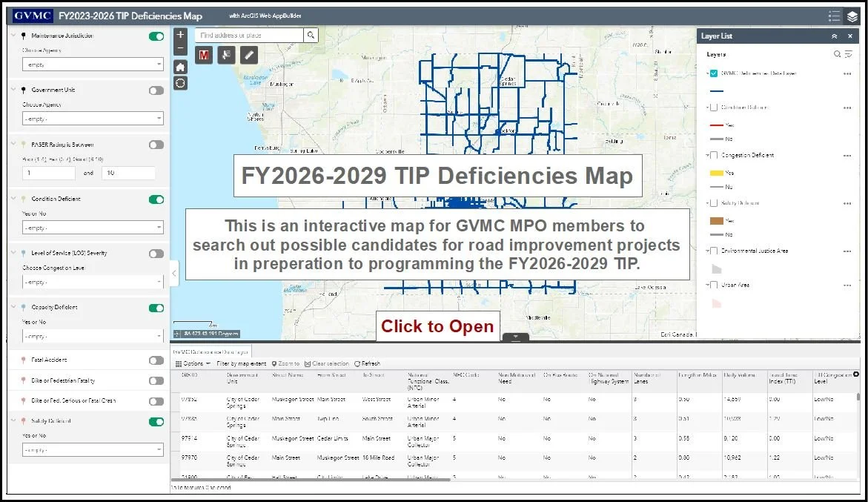Viewport: 868px width, 502px height.
Task: Open options for Environmental Justice Area layer
Action: tap(847, 251)
